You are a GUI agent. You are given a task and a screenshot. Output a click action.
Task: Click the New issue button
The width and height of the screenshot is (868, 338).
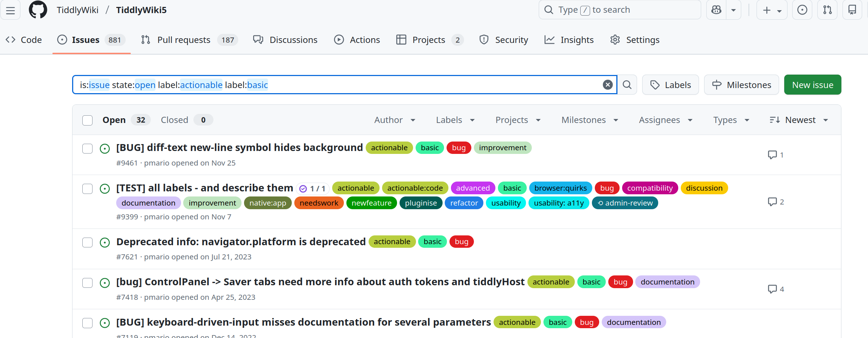812,85
